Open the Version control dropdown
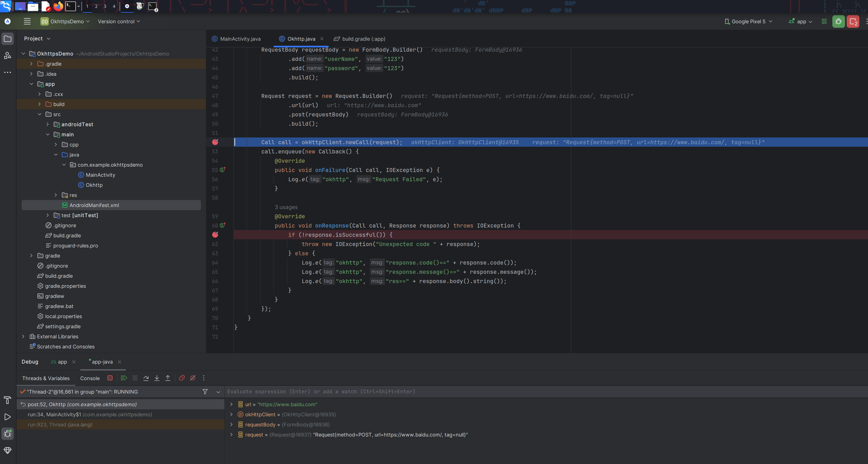Image resolution: width=868 pixels, height=464 pixels. coord(119,22)
